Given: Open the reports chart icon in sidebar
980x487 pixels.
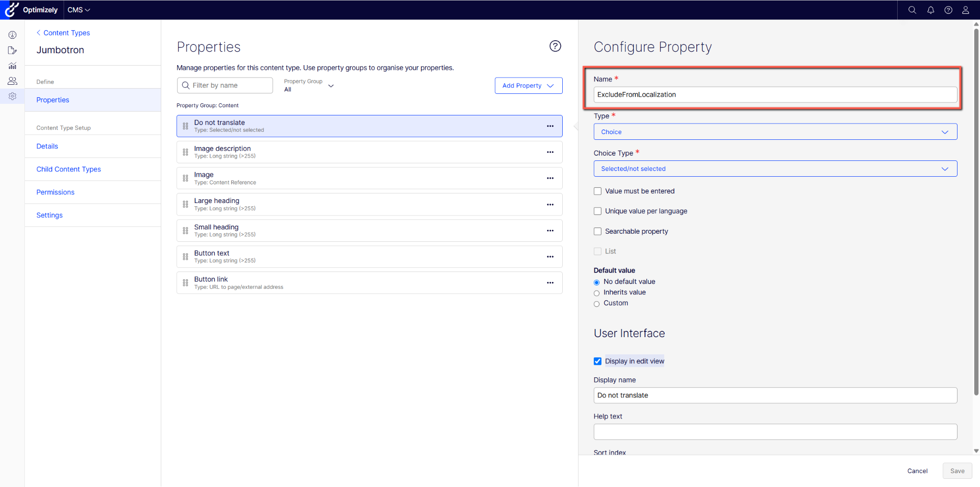Looking at the screenshot, I should tap(12, 66).
